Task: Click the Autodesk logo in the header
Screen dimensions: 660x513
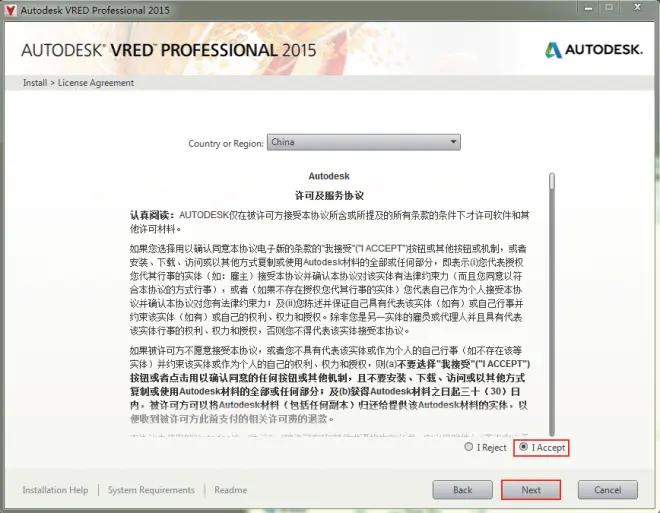Action: click(593, 50)
